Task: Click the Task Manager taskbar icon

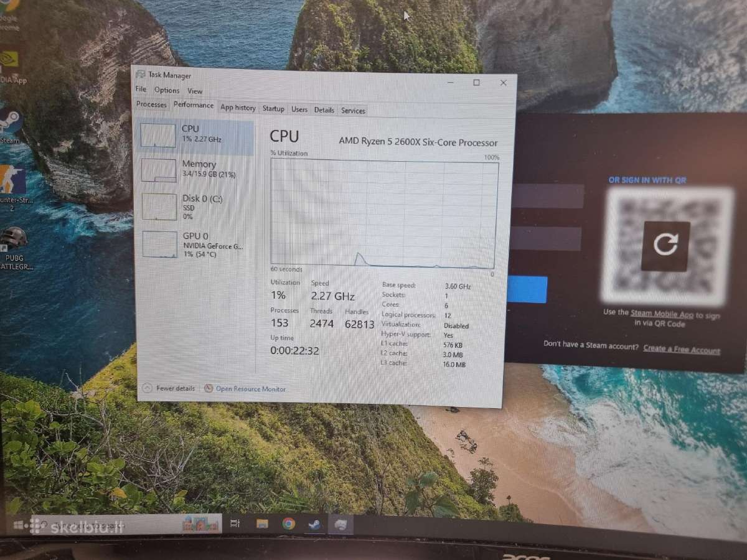Action: point(341,525)
